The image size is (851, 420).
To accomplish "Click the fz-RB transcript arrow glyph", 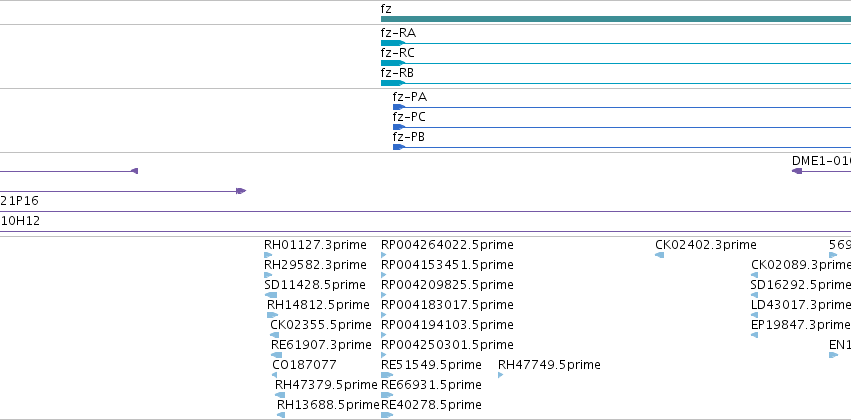I will (393, 83).
